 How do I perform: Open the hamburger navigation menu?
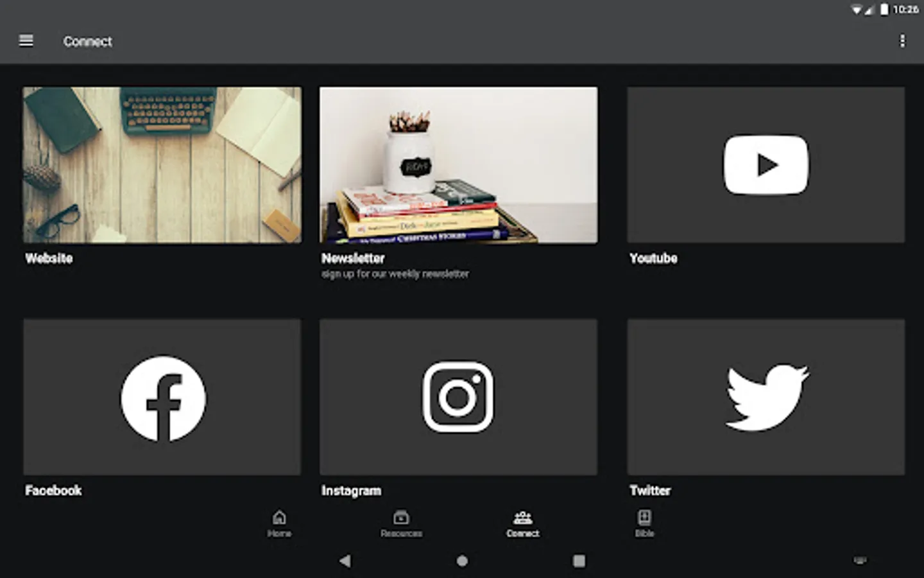(26, 41)
